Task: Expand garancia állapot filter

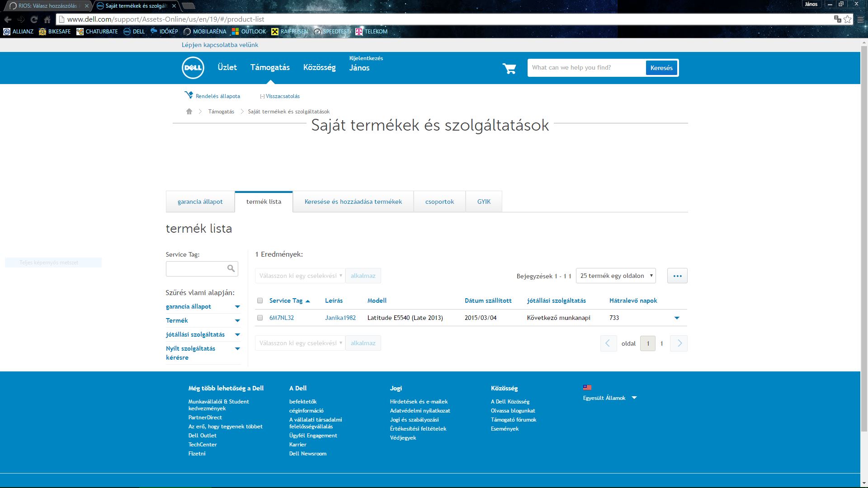Action: point(237,307)
